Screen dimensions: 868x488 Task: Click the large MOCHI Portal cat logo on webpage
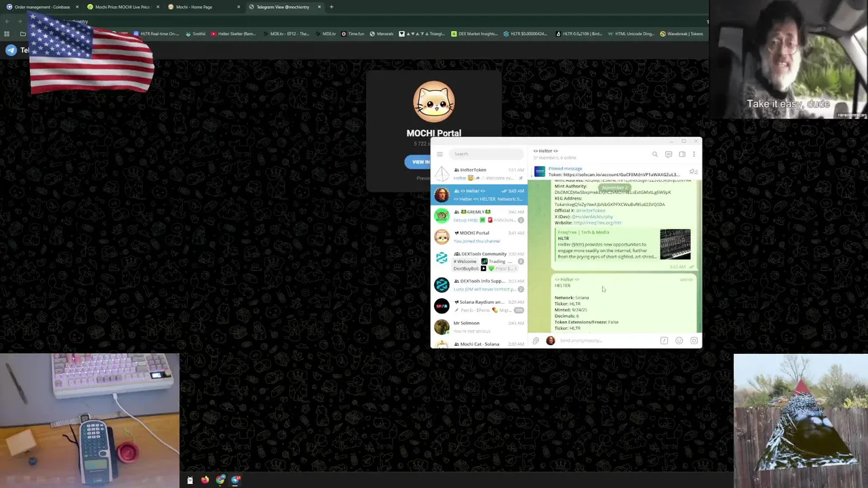434,102
